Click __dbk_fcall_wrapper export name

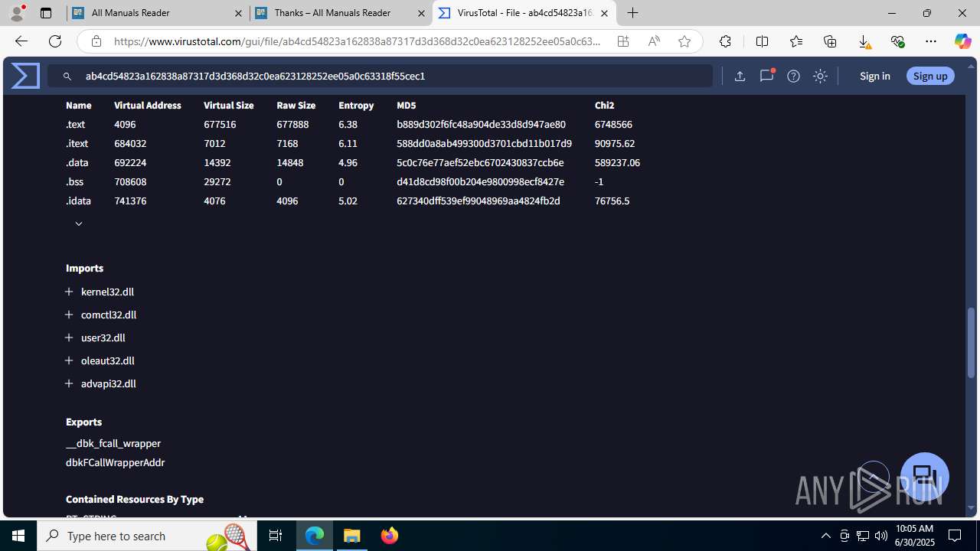coord(113,443)
